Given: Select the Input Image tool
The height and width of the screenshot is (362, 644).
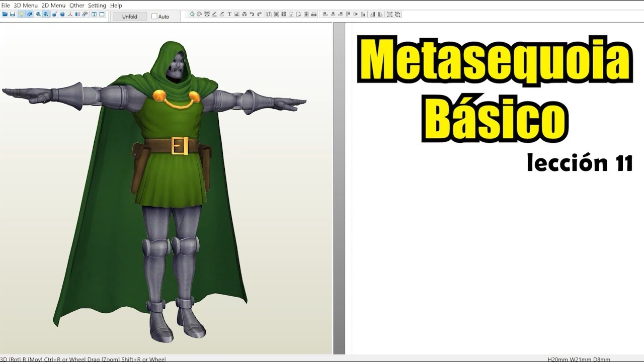Looking at the screenshot, I should (x=237, y=14).
